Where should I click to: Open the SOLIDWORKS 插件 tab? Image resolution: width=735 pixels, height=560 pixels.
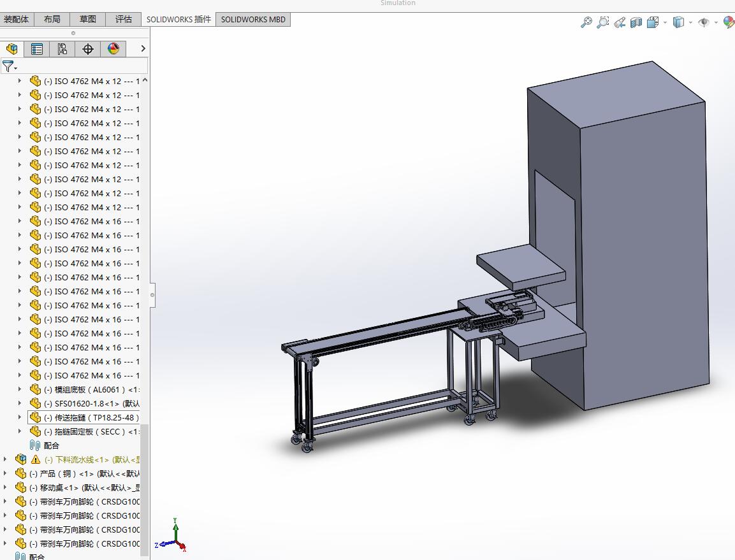[178, 19]
